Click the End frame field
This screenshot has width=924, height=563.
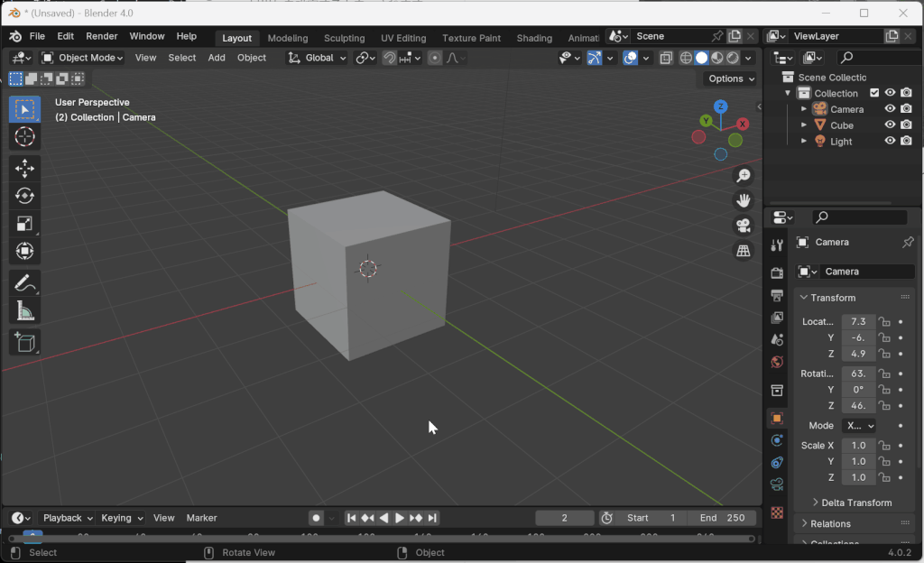(x=722, y=518)
